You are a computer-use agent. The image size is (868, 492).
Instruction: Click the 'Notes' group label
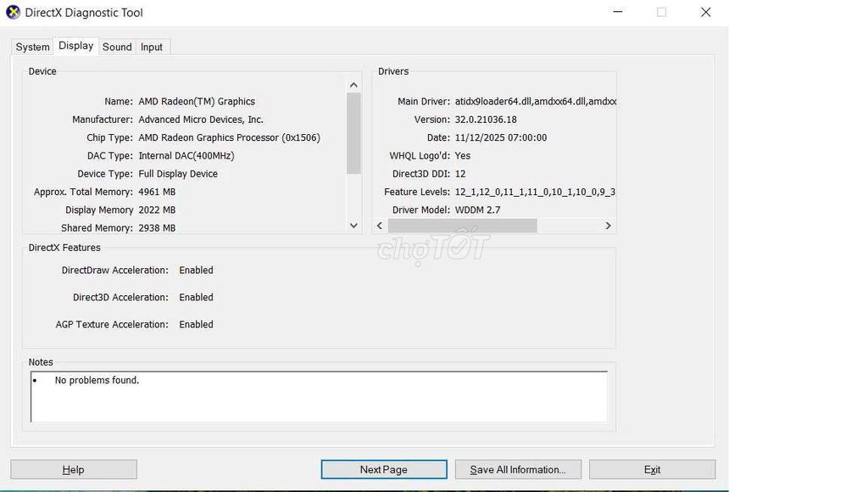pyautogui.click(x=41, y=362)
